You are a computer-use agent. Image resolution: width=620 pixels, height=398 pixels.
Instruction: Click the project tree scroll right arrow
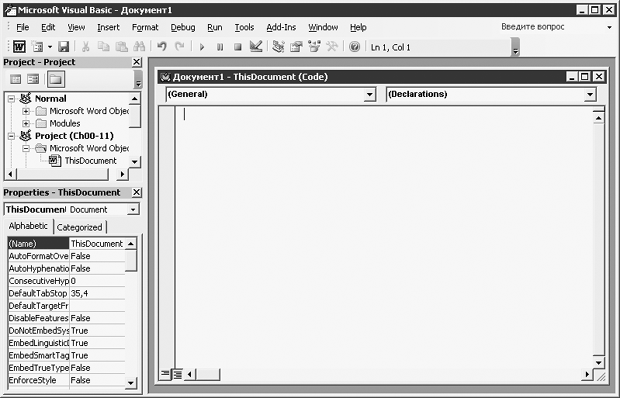click(x=123, y=174)
